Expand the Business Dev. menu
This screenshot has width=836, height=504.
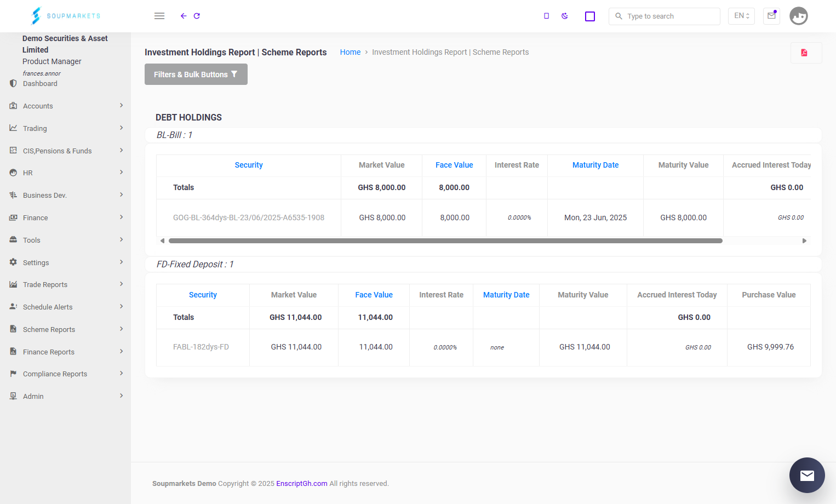65,195
